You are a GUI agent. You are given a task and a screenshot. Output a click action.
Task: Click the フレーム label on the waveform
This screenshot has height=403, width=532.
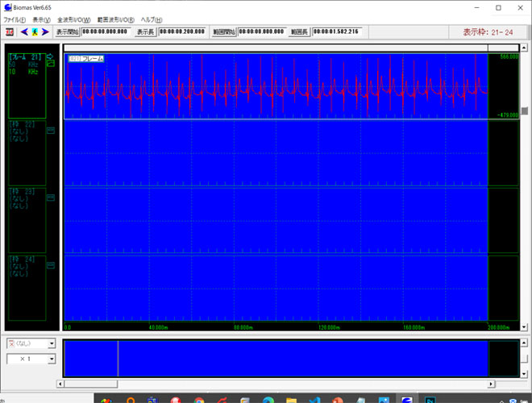[x=86, y=58]
